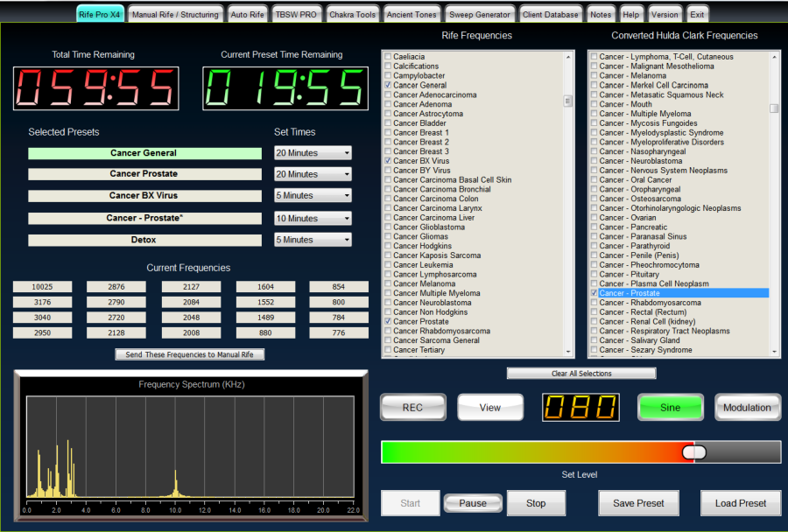Select the Ancient Tones tab
This screenshot has height=532, width=788.
pyautogui.click(x=412, y=14)
